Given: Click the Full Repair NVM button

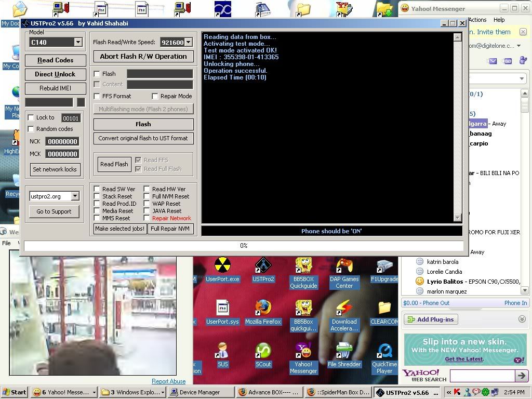Looking at the screenshot, I should 170,229.
